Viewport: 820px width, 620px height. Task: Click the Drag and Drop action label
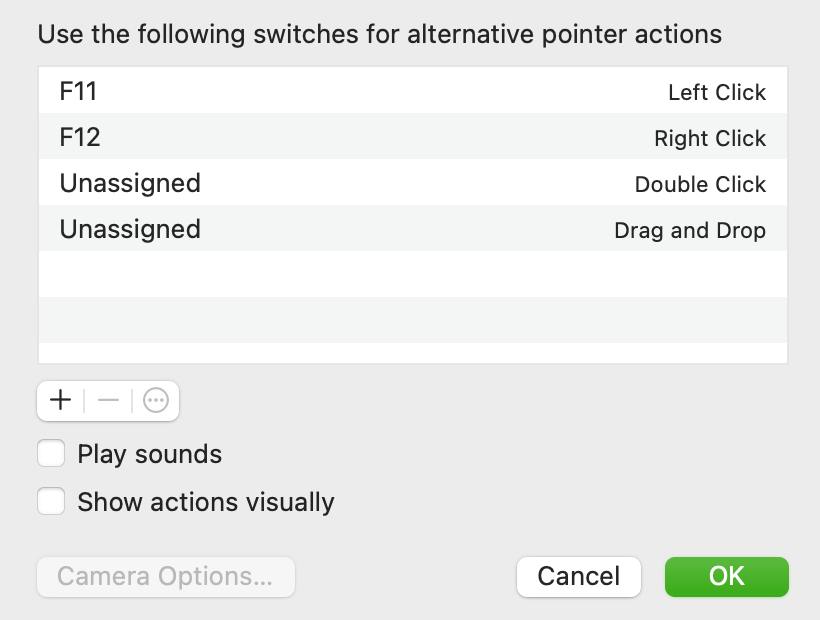[690, 231]
